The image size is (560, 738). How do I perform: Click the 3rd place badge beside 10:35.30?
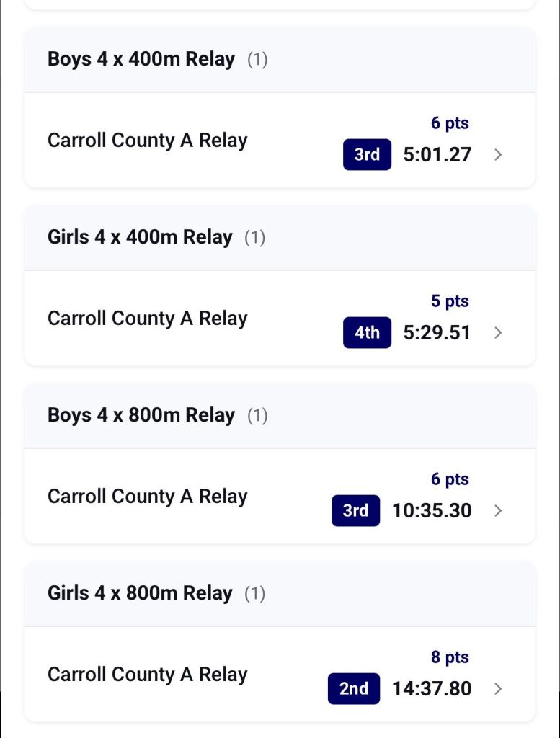pos(355,510)
